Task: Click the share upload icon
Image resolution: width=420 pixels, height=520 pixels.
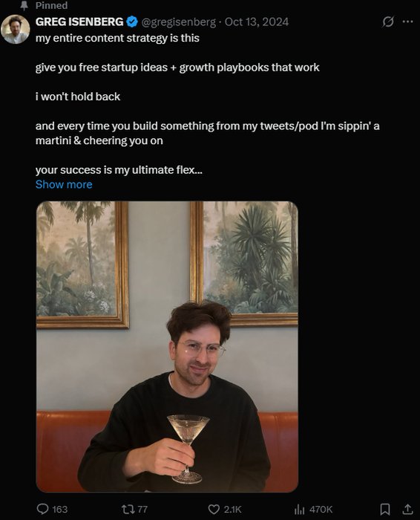Action: [407, 509]
